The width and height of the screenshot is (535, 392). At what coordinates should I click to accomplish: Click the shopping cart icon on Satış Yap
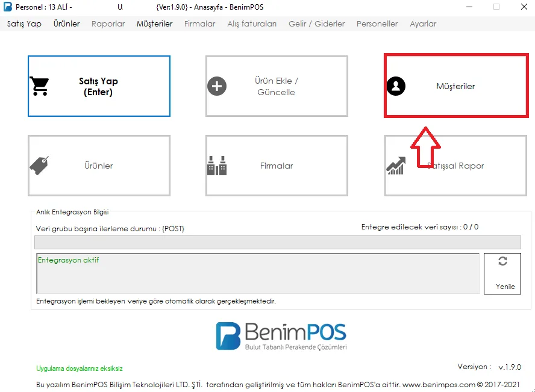pos(39,86)
